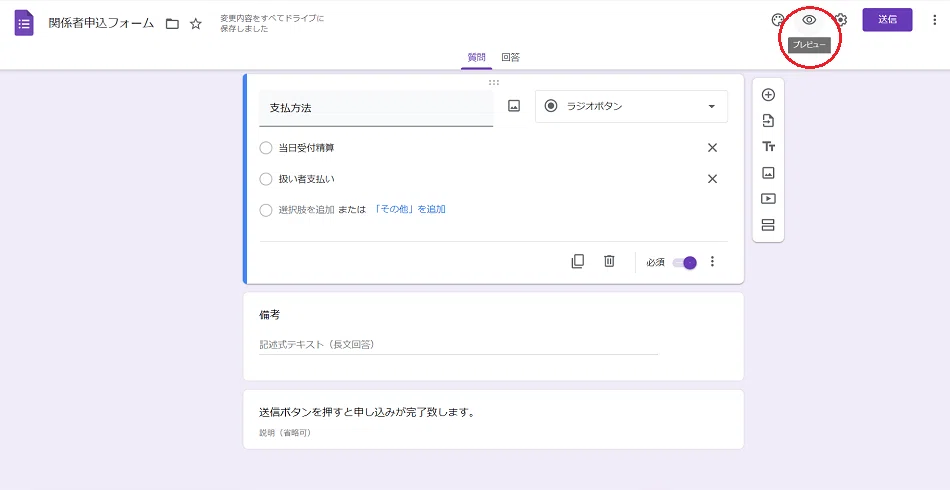Toggle the 必須 required switch

(685, 262)
